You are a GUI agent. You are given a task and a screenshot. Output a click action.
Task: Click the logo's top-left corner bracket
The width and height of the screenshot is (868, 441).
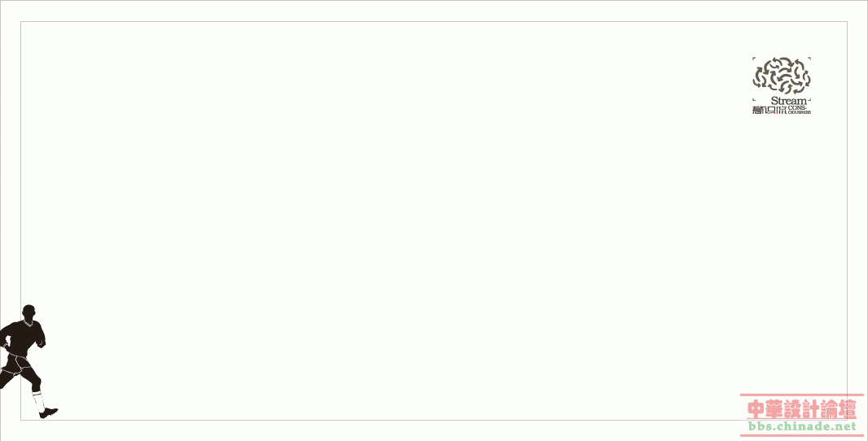754,58
